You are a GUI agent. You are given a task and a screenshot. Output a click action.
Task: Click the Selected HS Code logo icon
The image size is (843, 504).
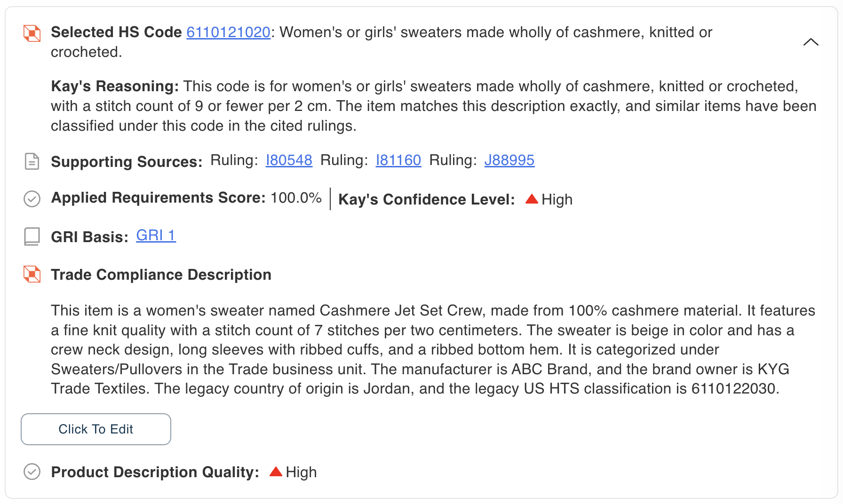32,33
